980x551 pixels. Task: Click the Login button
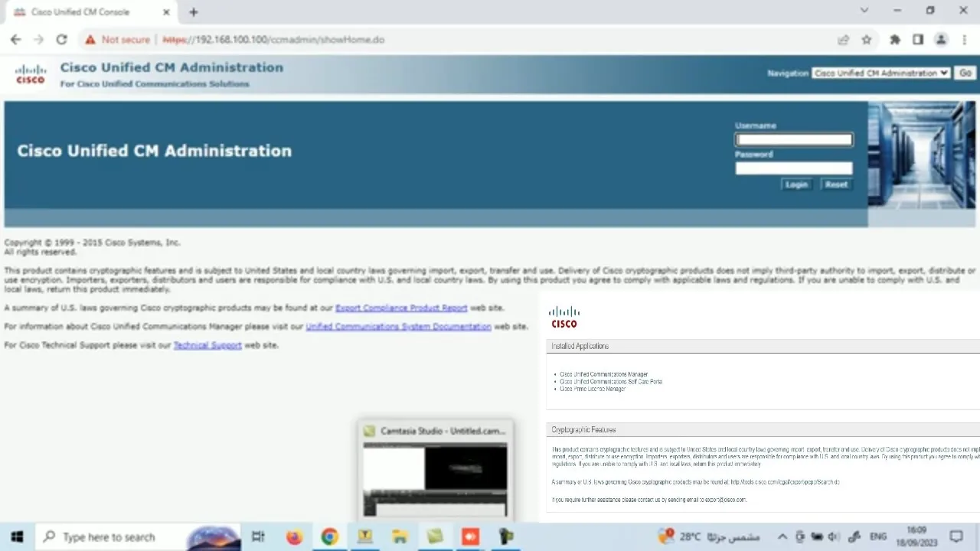click(796, 184)
